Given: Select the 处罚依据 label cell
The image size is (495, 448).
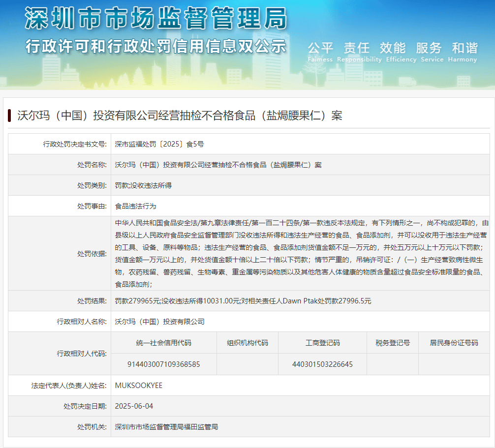Looking at the screenshot, I should (x=60, y=254).
